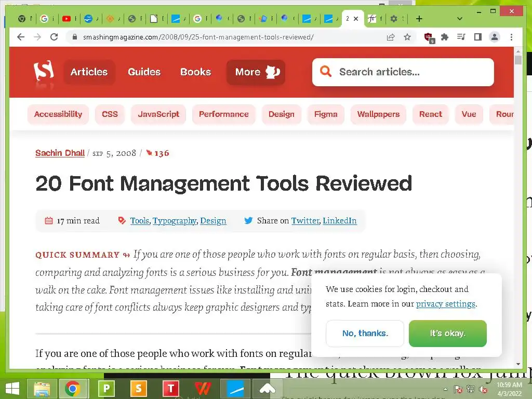Share the article on LinkedIn
The height and width of the screenshot is (399, 532).
(340, 221)
